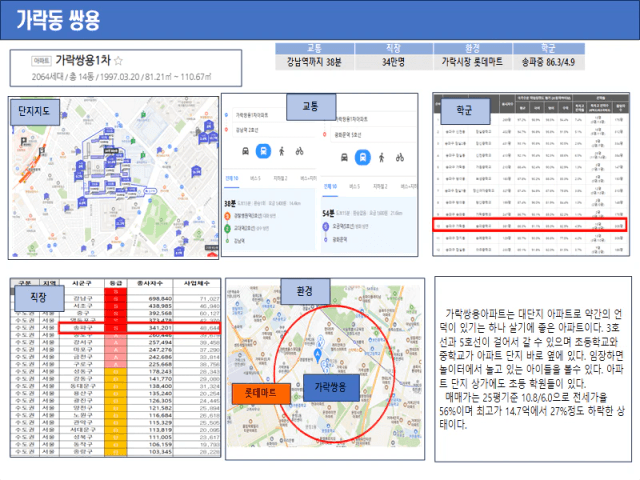Click the 사업체수 column header
Screen dimensions: 640x480
[x=197, y=283]
